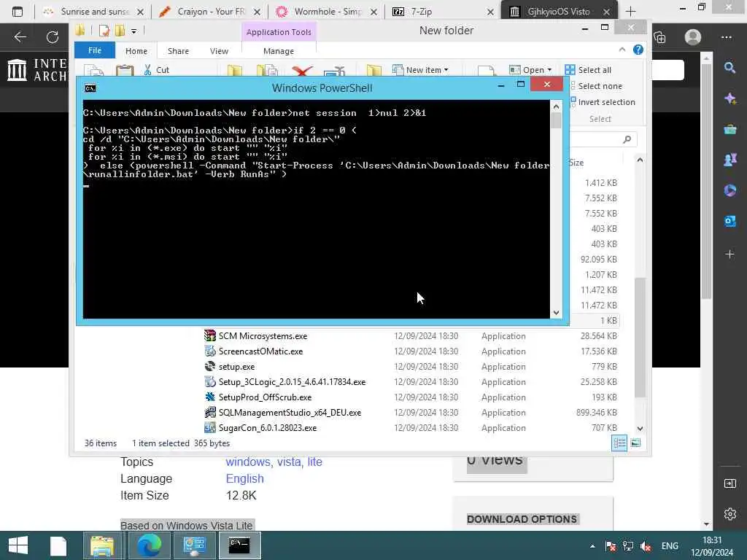Select SQLManagementStudio_x64_DEU.exe file
Viewport: 747px width, 560px height.
290,413
